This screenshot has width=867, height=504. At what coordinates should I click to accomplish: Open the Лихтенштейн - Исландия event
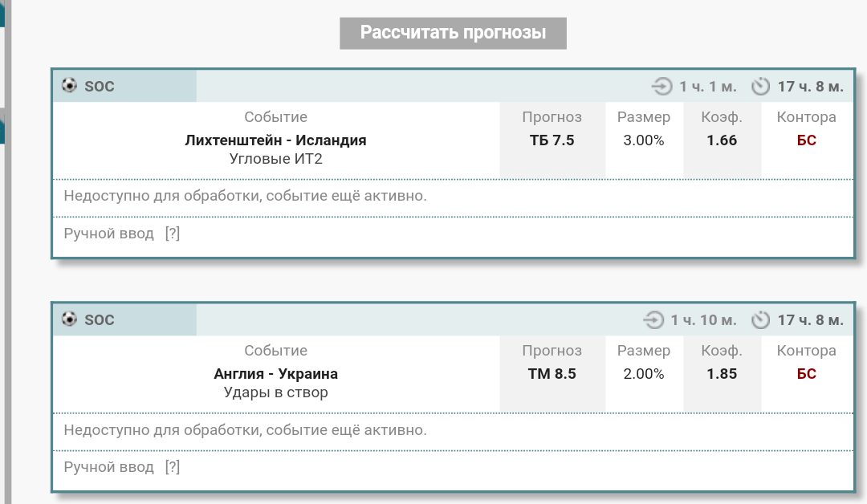(275, 140)
